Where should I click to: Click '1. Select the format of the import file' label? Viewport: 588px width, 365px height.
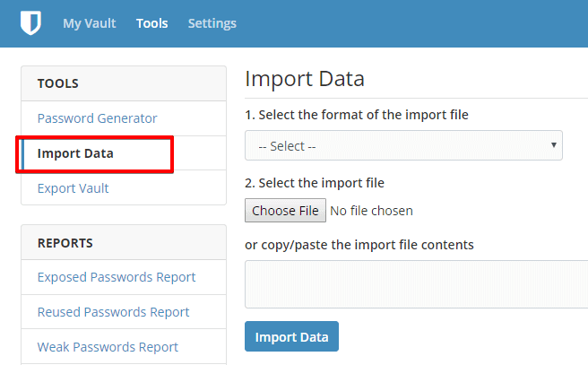pos(357,115)
